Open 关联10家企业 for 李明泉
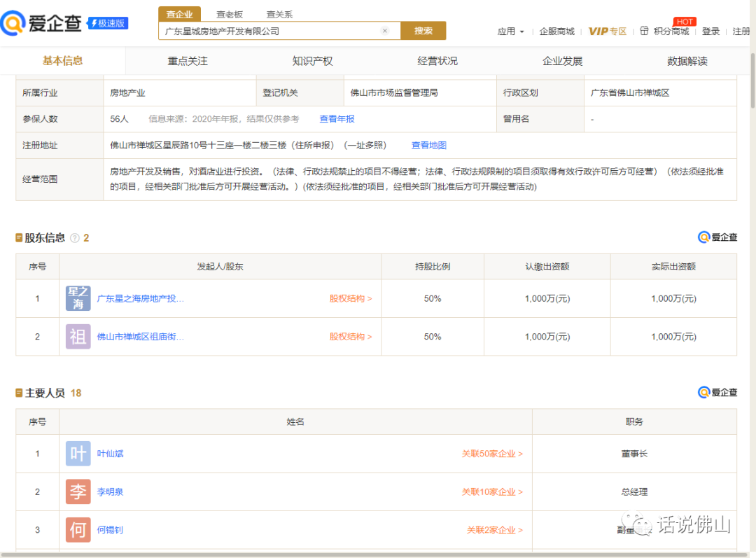 492,492
